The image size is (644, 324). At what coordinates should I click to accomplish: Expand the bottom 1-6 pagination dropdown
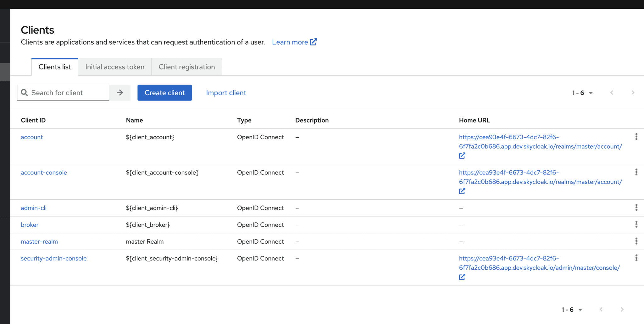572,310
